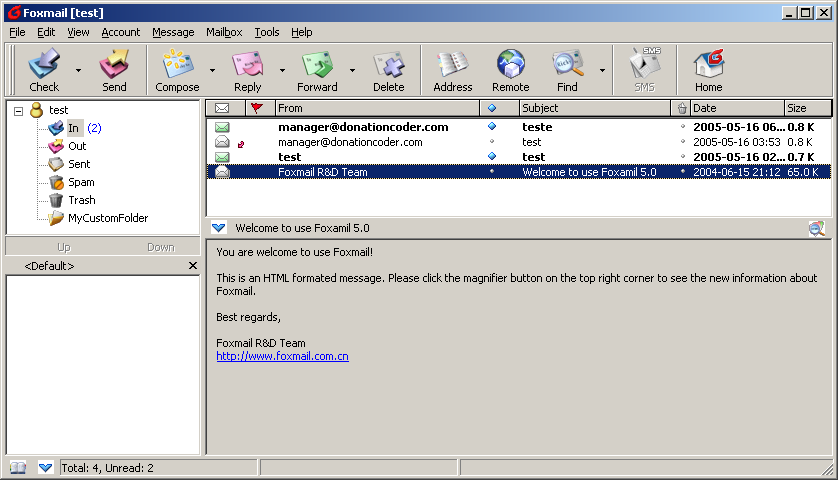Open the Forward button dropdown arrow
Image resolution: width=838 pixels, height=480 pixels.
tap(352, 70)
